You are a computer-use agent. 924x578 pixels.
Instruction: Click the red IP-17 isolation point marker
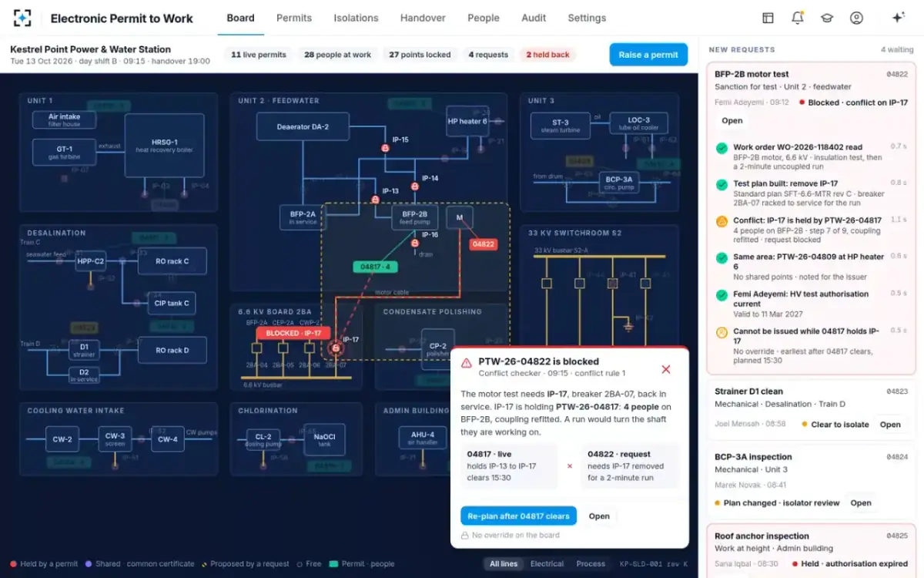point(336,349)
